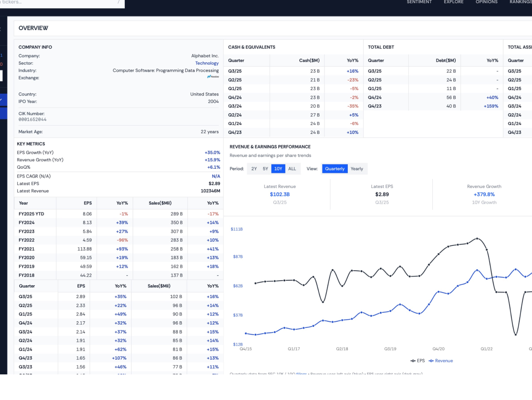Select the ALL period button

(x=292, y=168)
